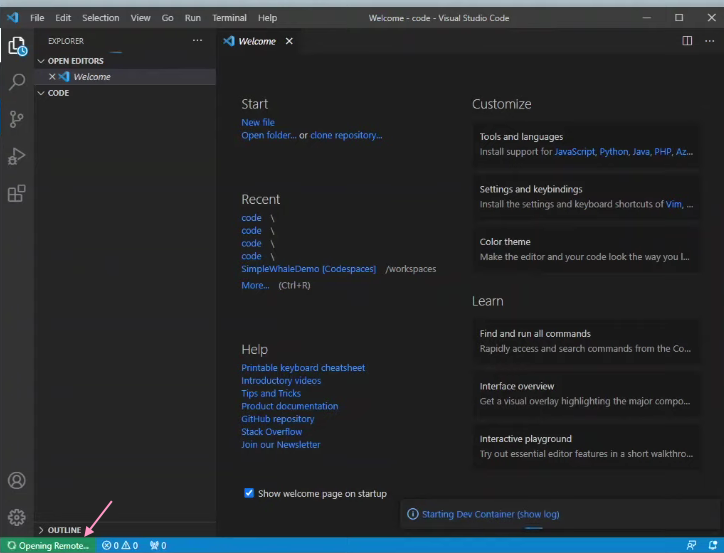Open the Edit menu
The width and height of the screenshot is (724, 553).
click(63, 18)
